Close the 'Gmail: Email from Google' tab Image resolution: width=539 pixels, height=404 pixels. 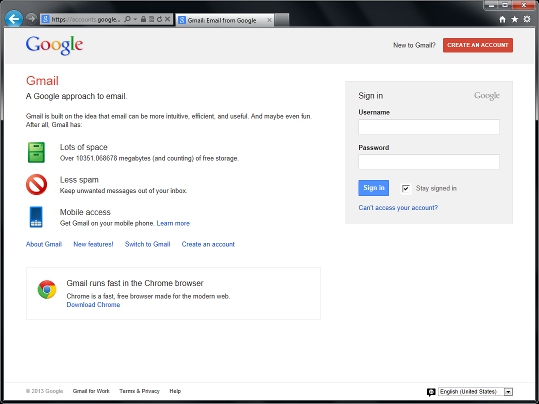click(269, 20)
